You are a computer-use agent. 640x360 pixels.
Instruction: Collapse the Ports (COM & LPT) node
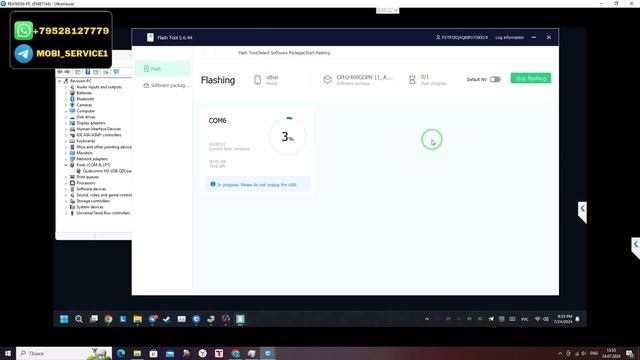pyautogui.click(x=65, y=165)
